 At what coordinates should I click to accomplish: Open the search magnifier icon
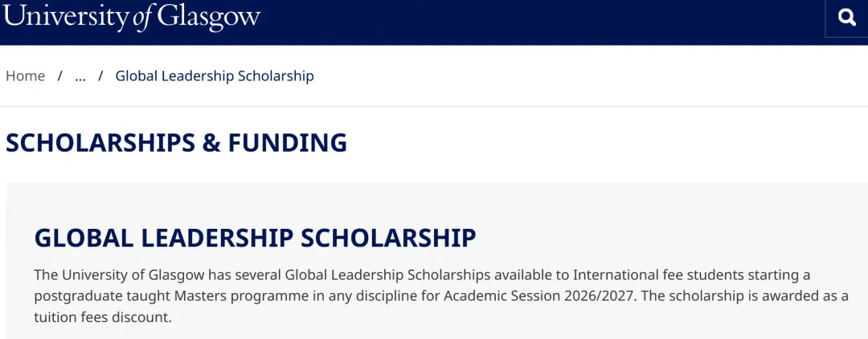tap(846, 18)
